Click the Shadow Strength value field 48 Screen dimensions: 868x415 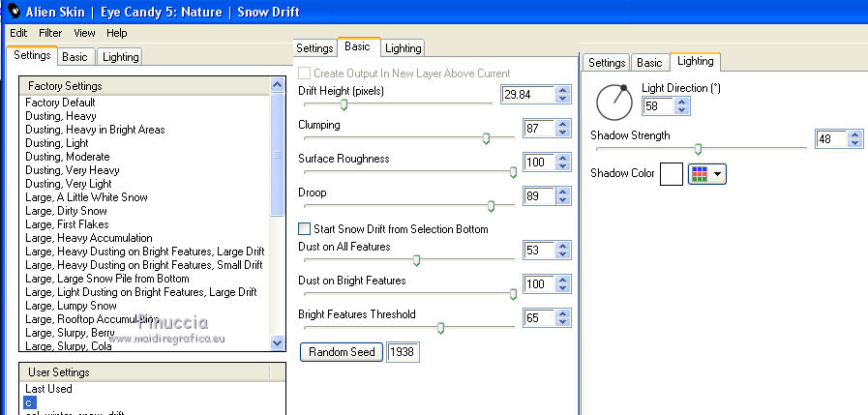pos(831,139)
